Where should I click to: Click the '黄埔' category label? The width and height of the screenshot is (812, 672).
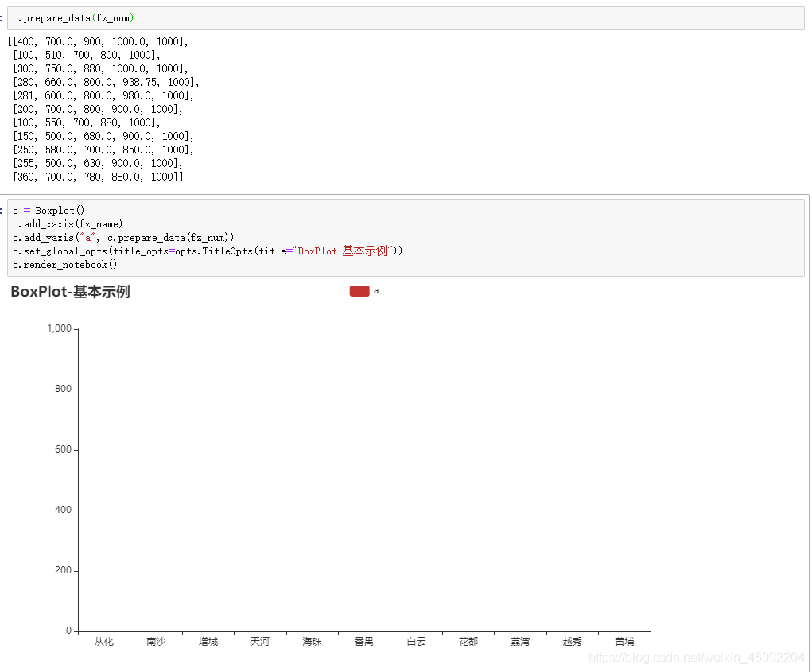[624, 641]
